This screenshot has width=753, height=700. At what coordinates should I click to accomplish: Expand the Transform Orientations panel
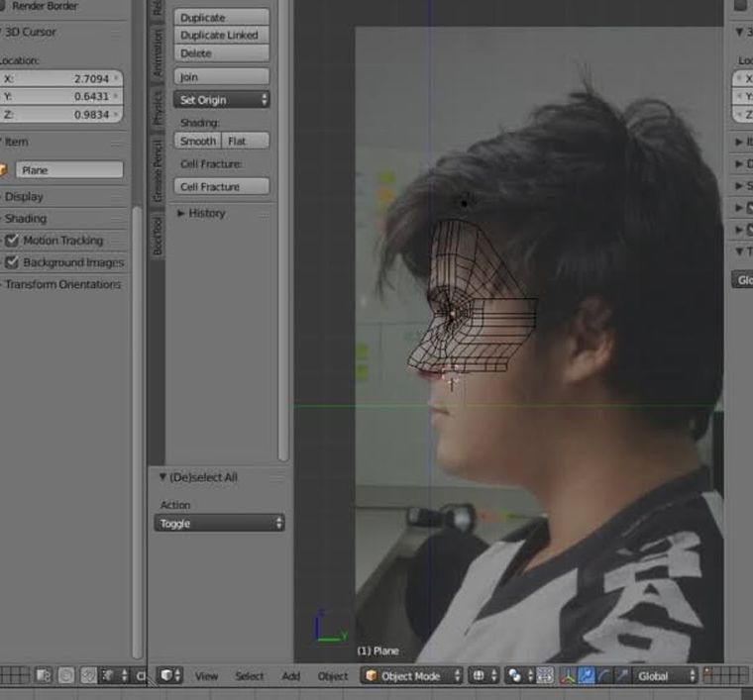coord(62,284)
